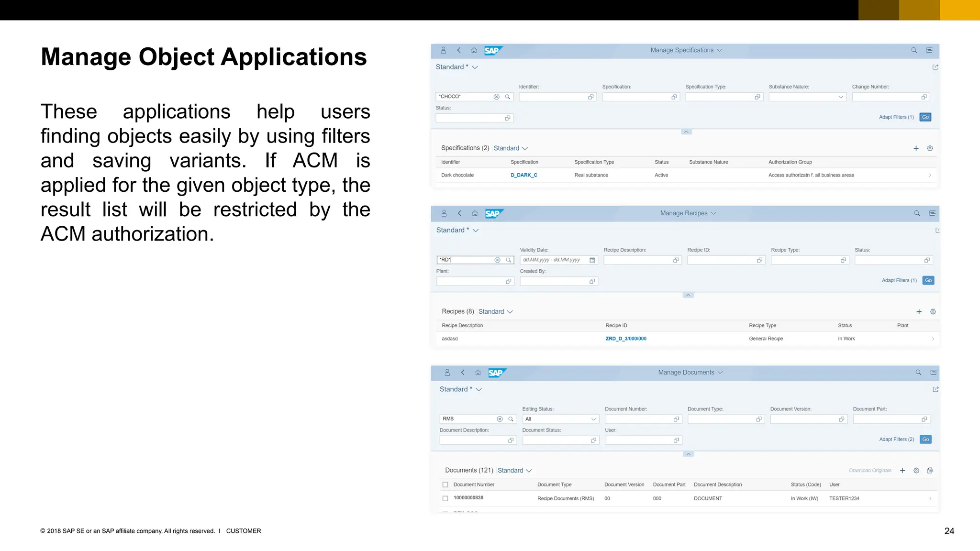The height and width of the screenshot is (551, 980).
Task: Open Recipes table settings gear
Action: 933,312
